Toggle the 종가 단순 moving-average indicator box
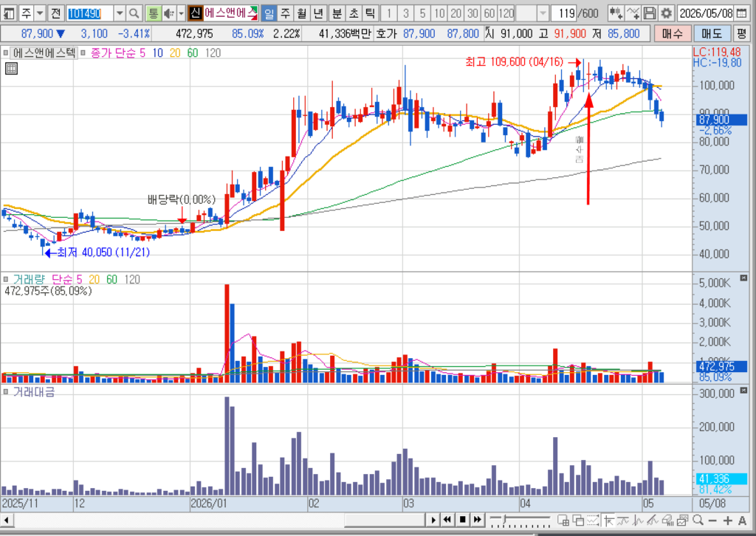 click(83, 53)
